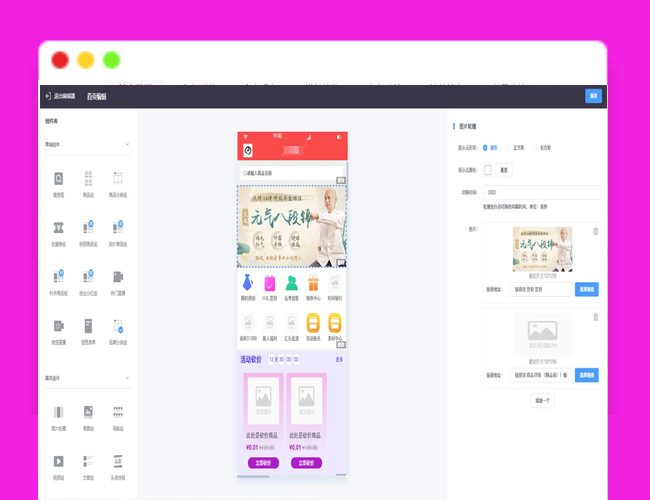Image resolution: width=650 pixels, height=500 pixels.
Task: Delete the first carousel image via trash icon
Action: click(x=596, y=231)
